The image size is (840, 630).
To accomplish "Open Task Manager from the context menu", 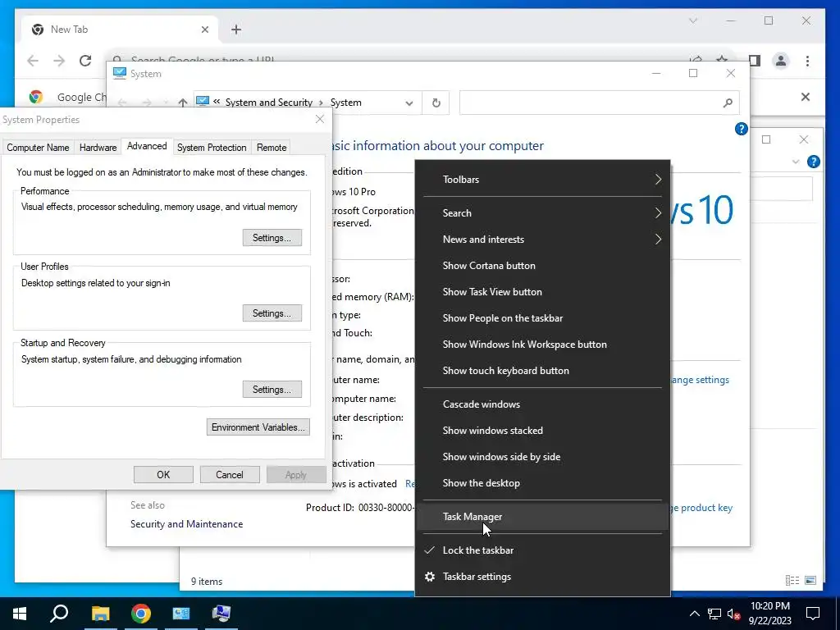I will [x=542, y=517].
